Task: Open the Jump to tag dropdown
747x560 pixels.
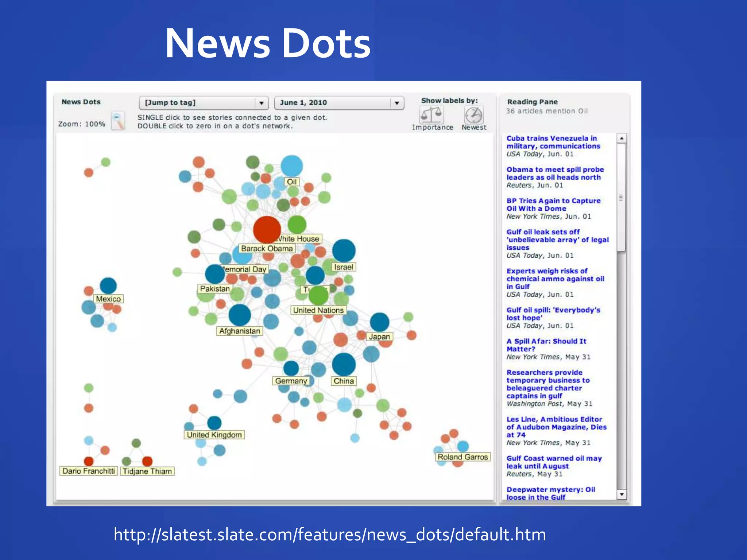Action: pos(204,103)
